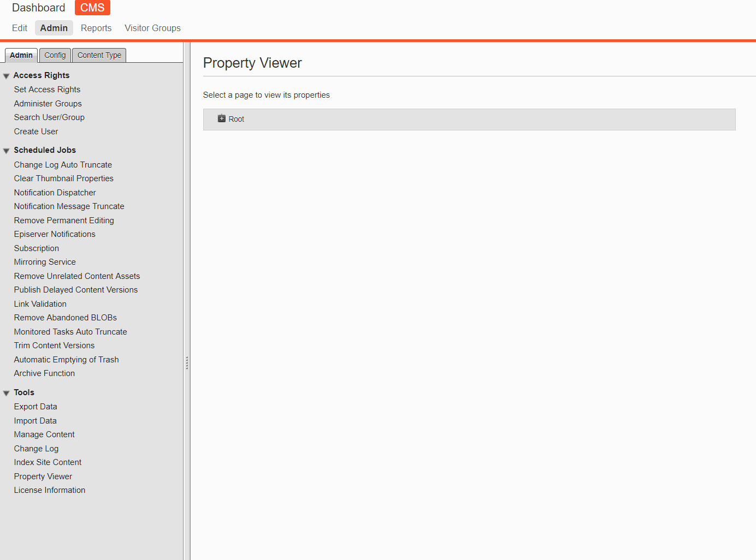Open Clear Thumbnail Properties job
Image resolution: width=756 pixels, height=560 pixels.
(x=64, y=178)
